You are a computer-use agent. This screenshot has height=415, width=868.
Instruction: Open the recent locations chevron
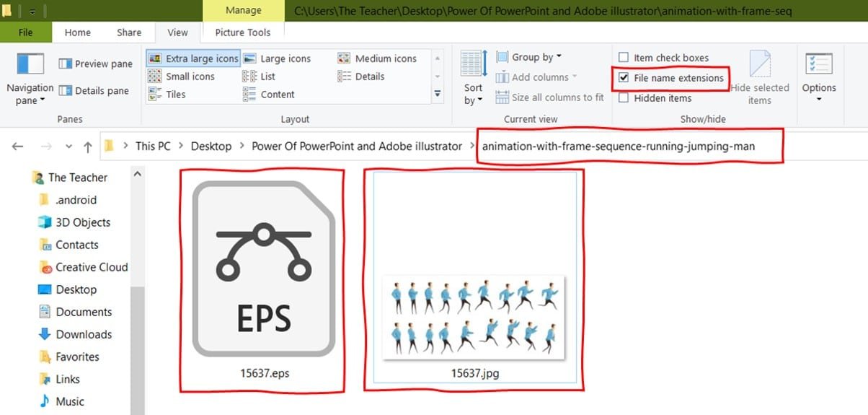[x=69, y=147]
